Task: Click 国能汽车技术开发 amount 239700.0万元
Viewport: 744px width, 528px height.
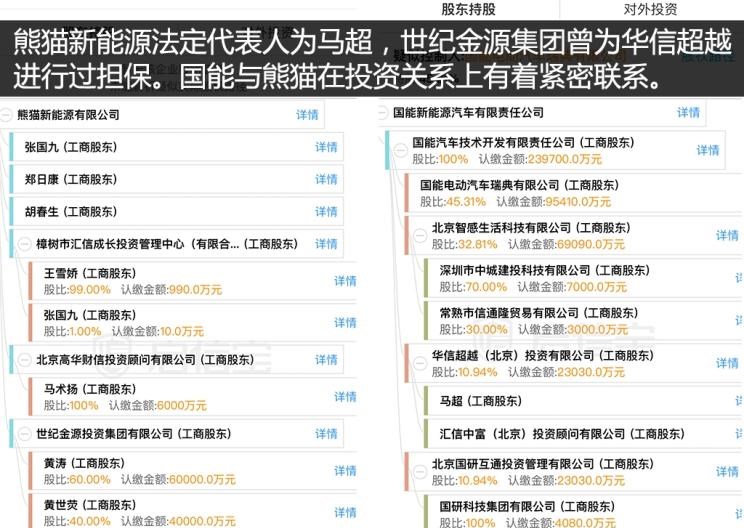Action: 564,159
